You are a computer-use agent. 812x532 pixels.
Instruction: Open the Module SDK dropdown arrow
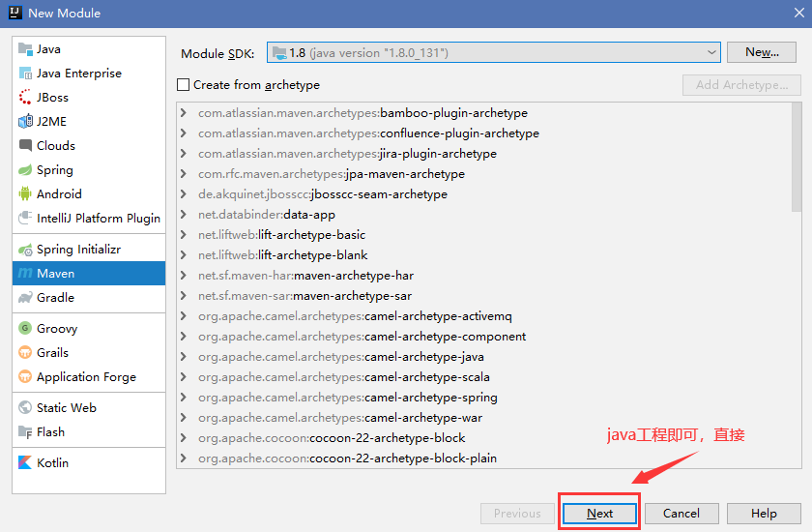click(x=711, y=52)
